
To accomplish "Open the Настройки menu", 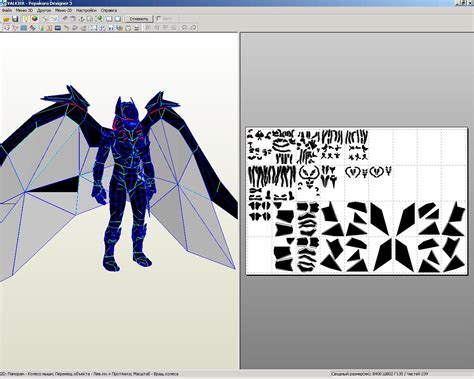I will coord(86,10).
